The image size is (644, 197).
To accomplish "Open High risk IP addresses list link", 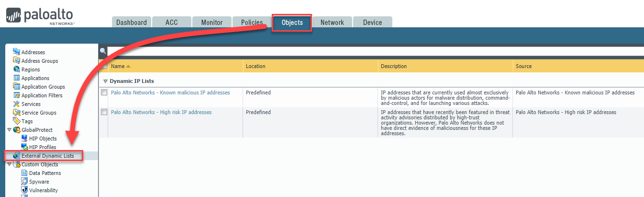I will [x=161, y=112].
